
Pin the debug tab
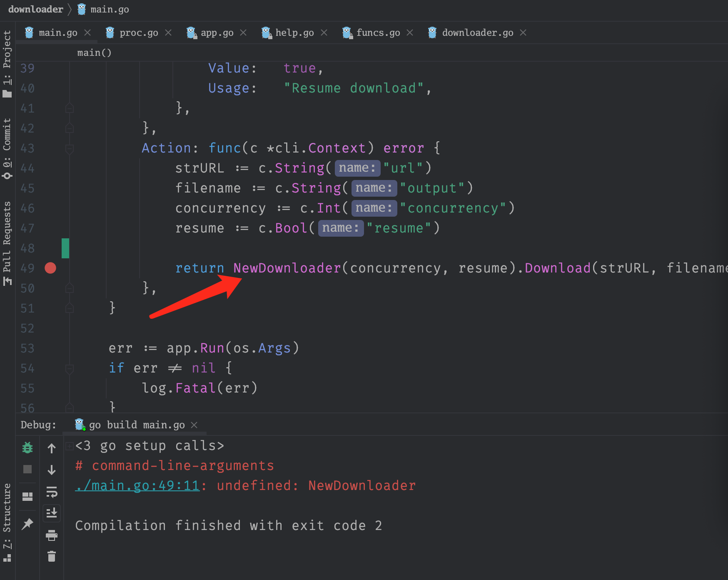click(x=27, y=524)
